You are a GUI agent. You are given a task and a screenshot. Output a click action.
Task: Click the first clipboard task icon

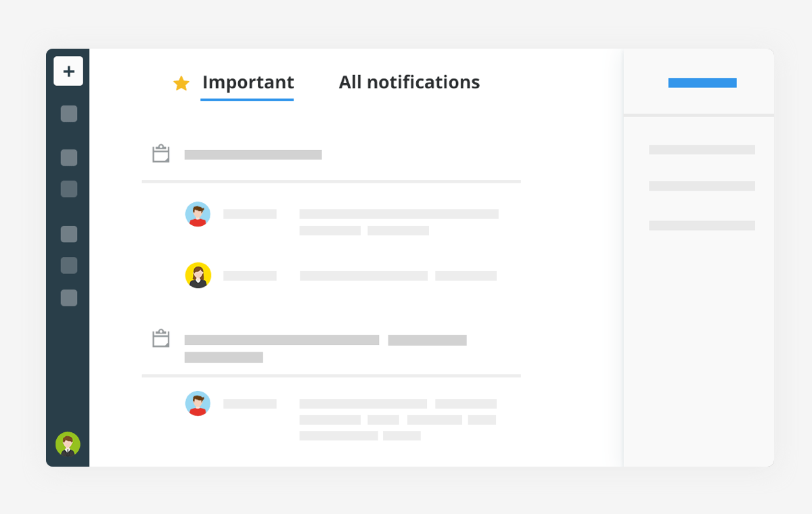coord(160,154)
